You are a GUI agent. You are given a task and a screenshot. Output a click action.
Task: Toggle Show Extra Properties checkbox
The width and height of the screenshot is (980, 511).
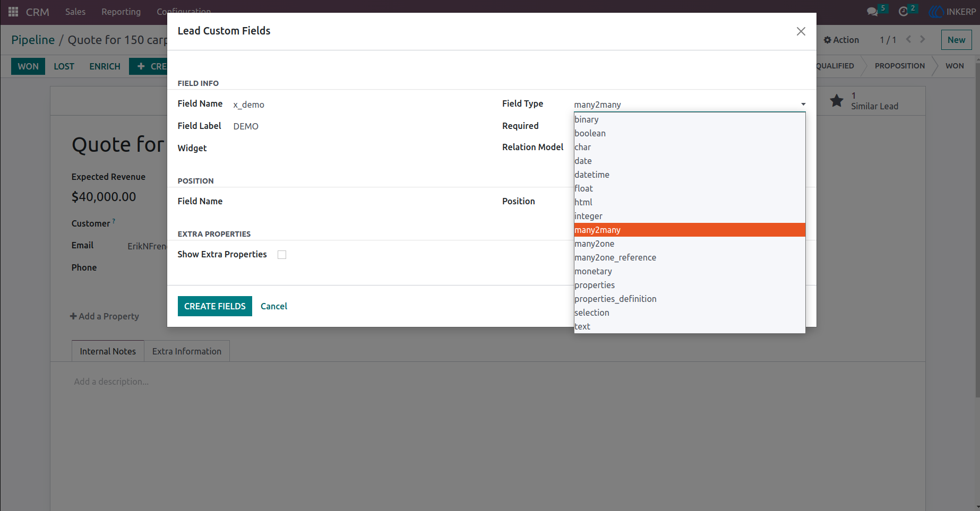(282, 255)
